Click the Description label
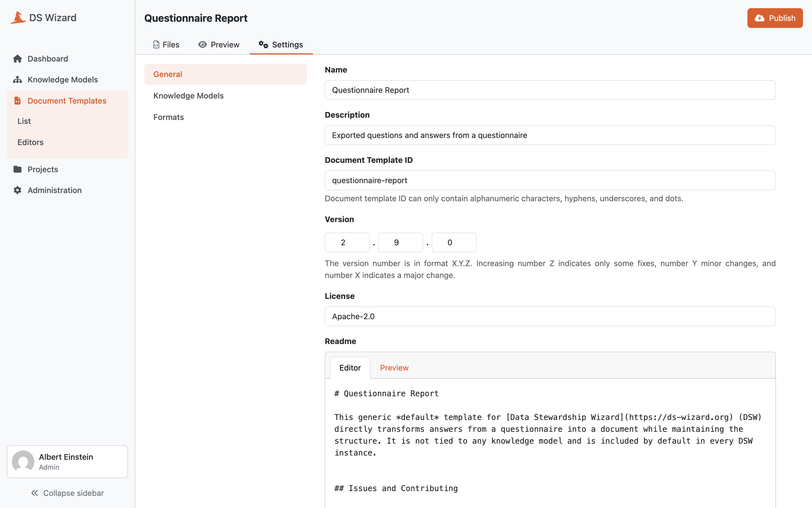The height and width of the screenshot is (508, 812). 347,115
